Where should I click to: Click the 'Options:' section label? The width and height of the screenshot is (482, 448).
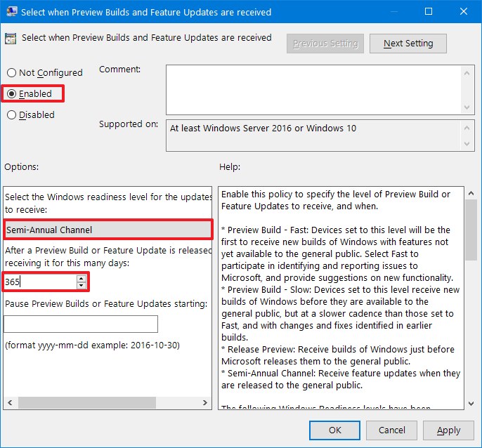(22, 167)
